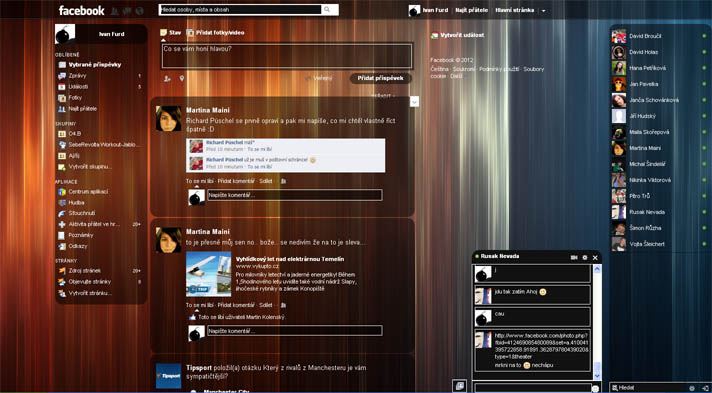Open Temelín flight link thumbnail

point(208,274)
